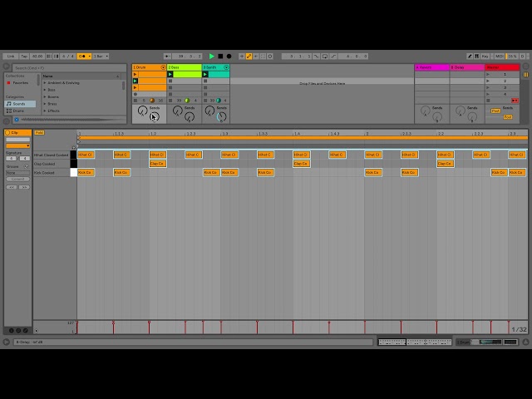Viewport: 532px width, 399px height.
Task: Open the clip color dropdown
Action: coord(18,145)
